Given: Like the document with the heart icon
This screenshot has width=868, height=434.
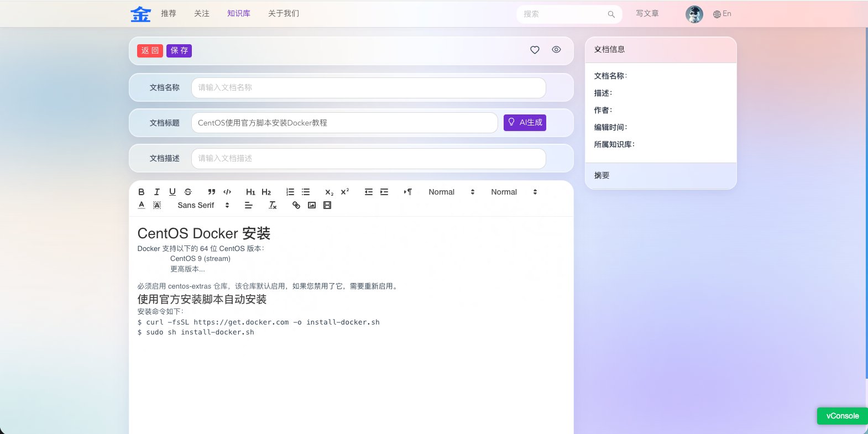Looking at the screenshot, I should tap(535, 50).
